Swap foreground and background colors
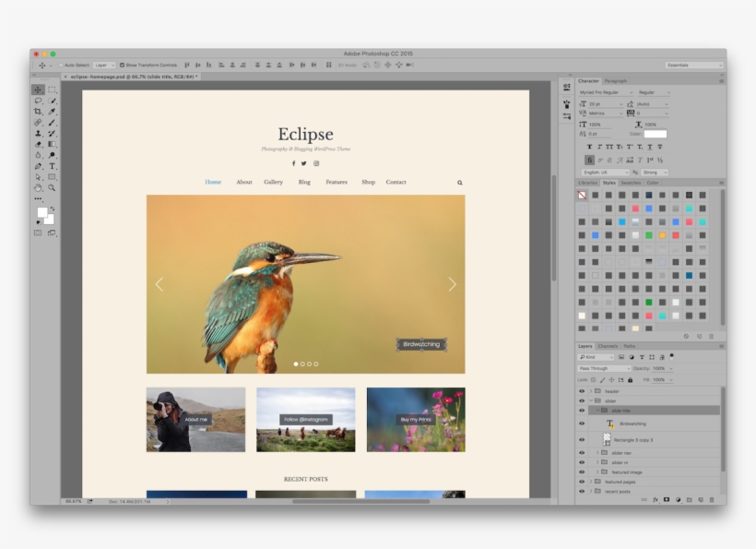 coord(53,209)
